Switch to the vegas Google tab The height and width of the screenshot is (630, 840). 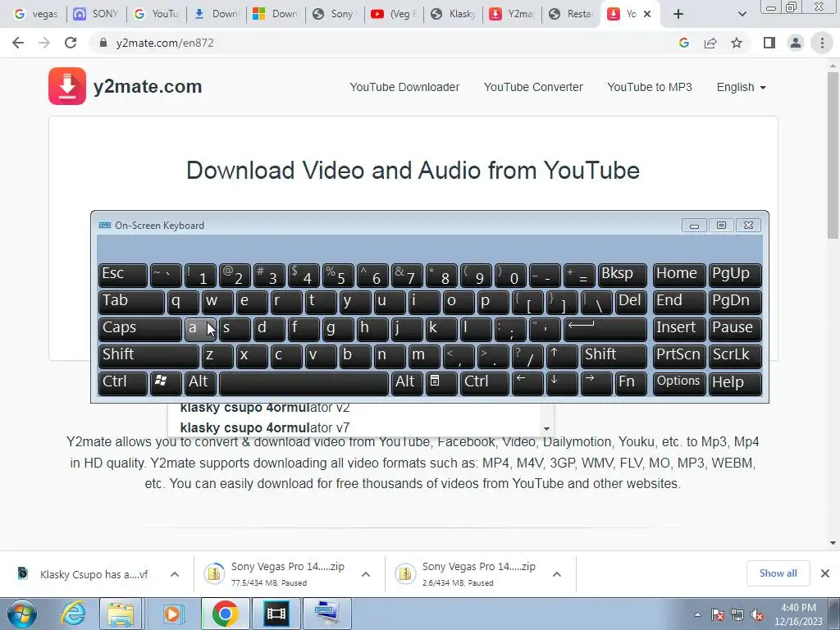point(35,14)
